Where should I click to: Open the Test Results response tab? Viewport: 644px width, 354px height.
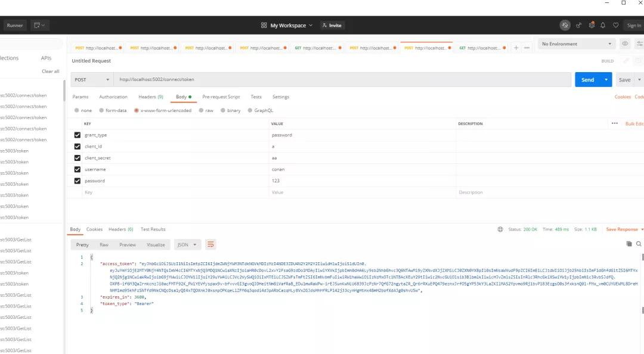point(153,229)
